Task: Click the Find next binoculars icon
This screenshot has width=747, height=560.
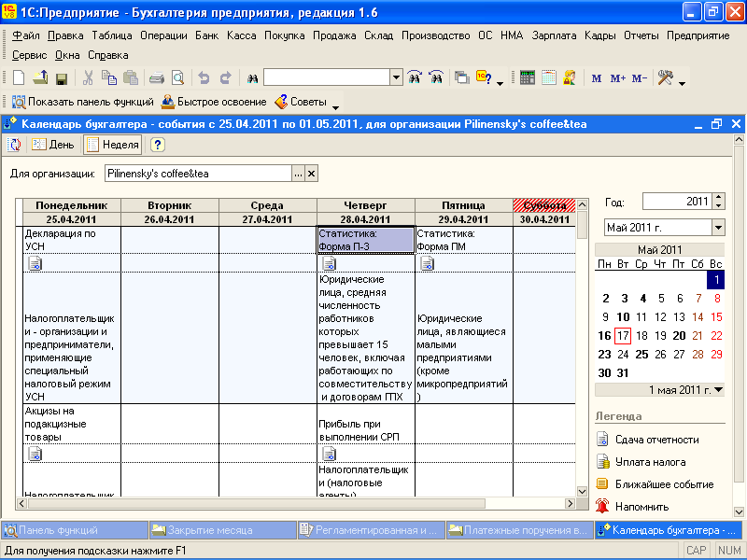Action: [x=415, y=77]
